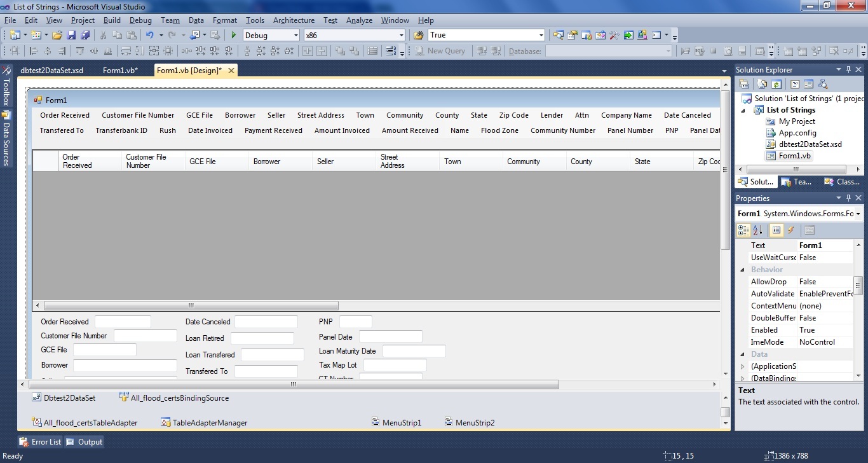Click the DataGridView horizontal scrollbar thumb
This screenshot has width=868, height=463.
pyautogui.click(x=191, y=305)
